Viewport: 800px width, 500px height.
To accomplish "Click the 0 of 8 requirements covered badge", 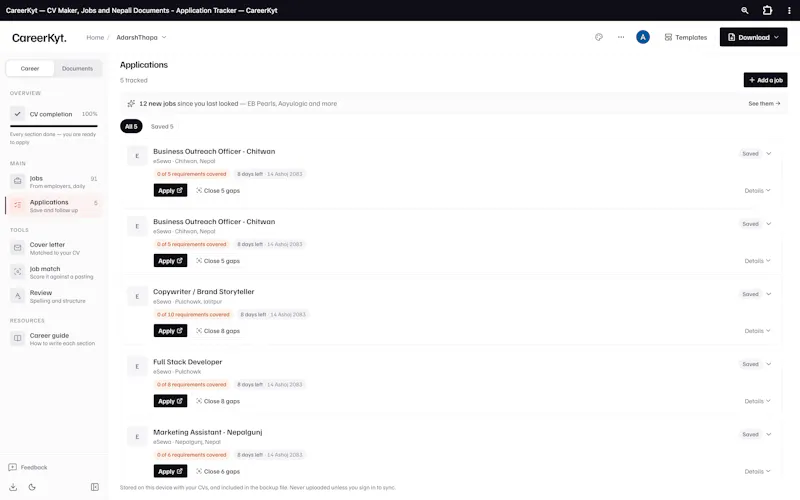I will coord(191,385).
